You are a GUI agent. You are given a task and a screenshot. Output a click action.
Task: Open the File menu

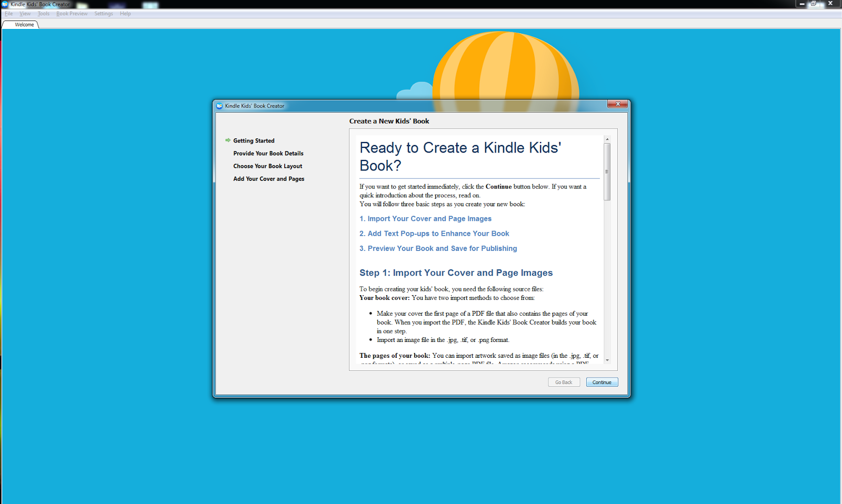8,14
